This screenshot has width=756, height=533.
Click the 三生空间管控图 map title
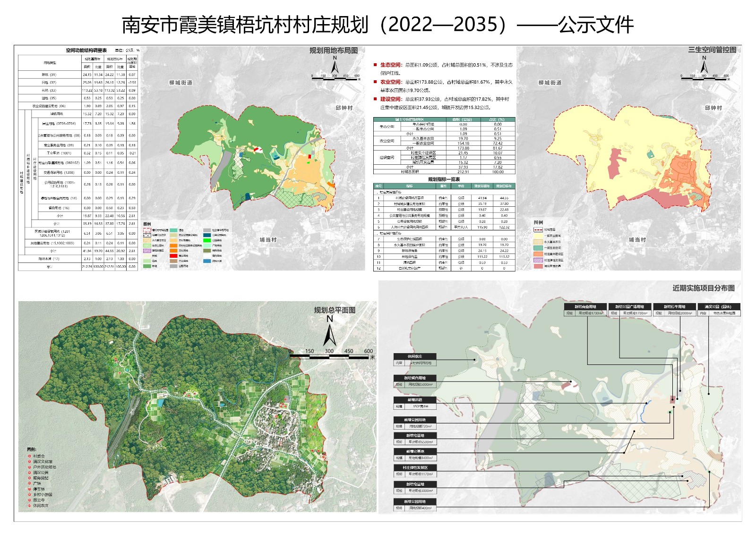pos(712,50)
